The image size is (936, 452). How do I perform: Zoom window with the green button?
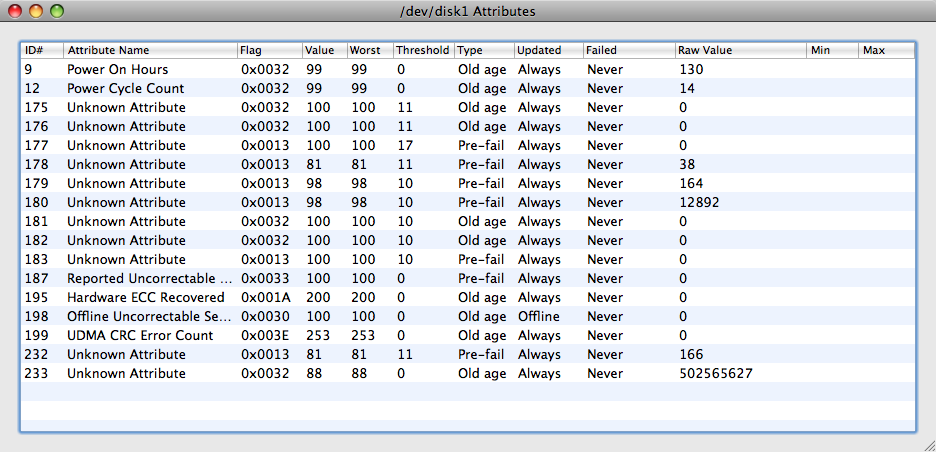pos(57,11)
